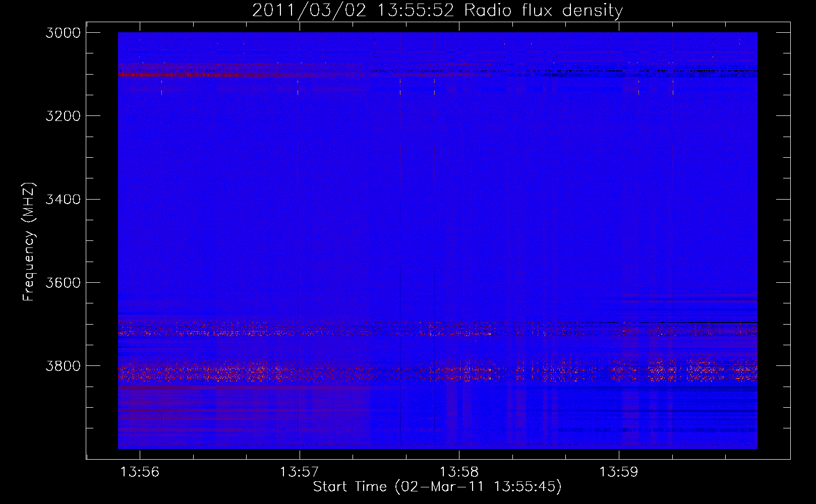The image size is (816, 504).
Task: Click the plot title '2011/03/02 13:55:52 Radio flux density'
Action: (x=437, y=11)
